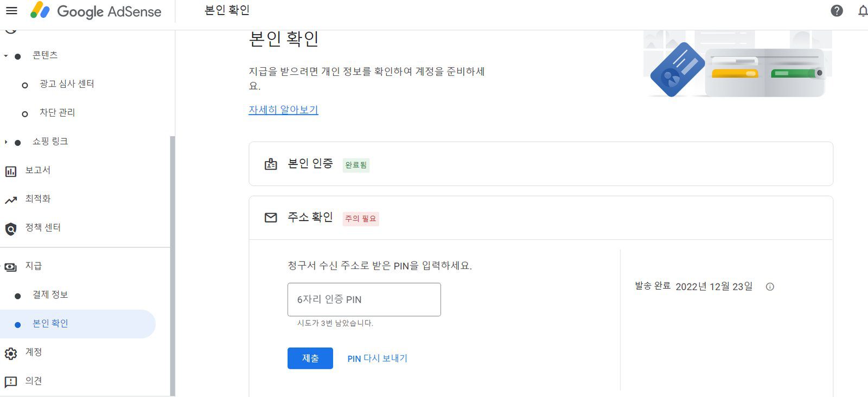Open the notifications bell
The height and width of the screenshot is (397, 868).
click(x=863, y=11)
